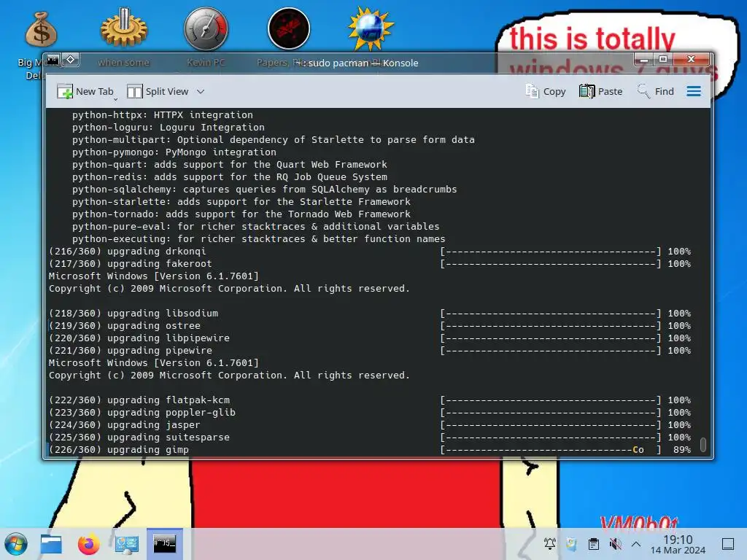Open the Papers, Please desktop icon
This screenshot has width=747, height=560.
[x=289, y=29]
